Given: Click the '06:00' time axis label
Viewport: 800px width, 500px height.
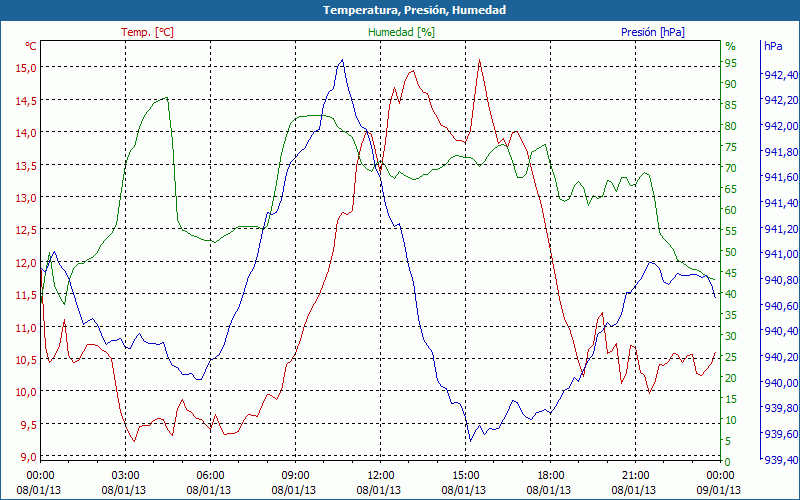Looking at the screenshot, I should coord(210,476).
